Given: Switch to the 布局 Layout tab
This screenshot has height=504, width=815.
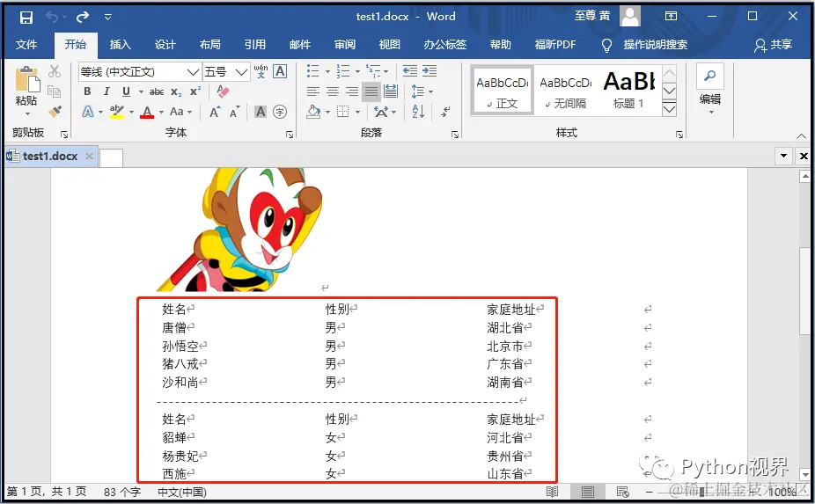Looking at the screenshot, I should pyautogui.click(x=210, y=45).
